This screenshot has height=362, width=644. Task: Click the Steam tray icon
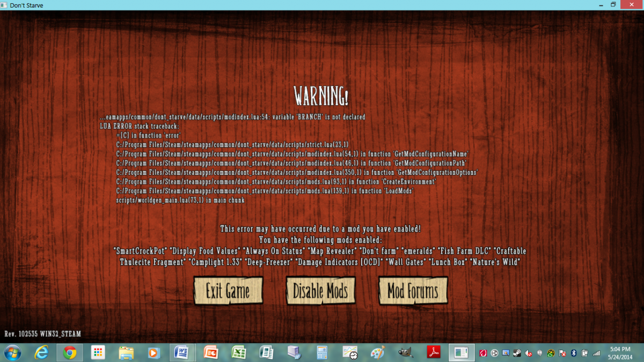pos(517,353)
